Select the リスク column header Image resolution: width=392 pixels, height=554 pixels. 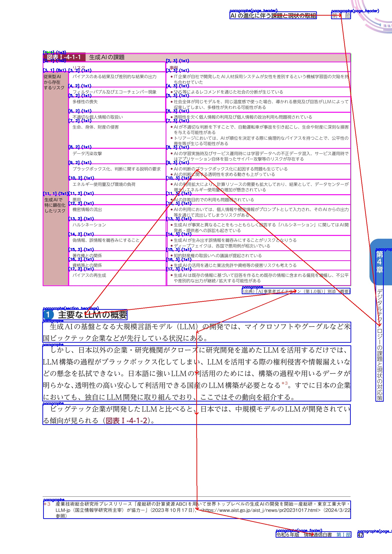79,68
